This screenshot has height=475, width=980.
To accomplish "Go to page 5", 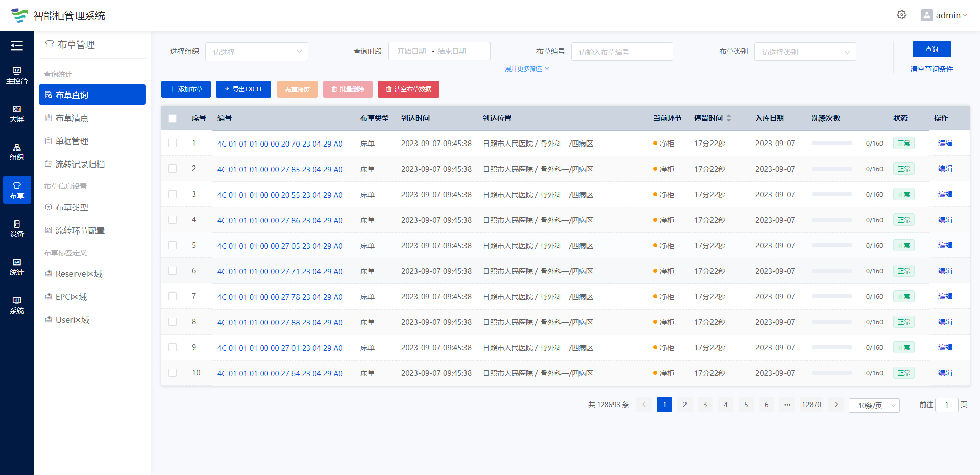I will 746,405.
